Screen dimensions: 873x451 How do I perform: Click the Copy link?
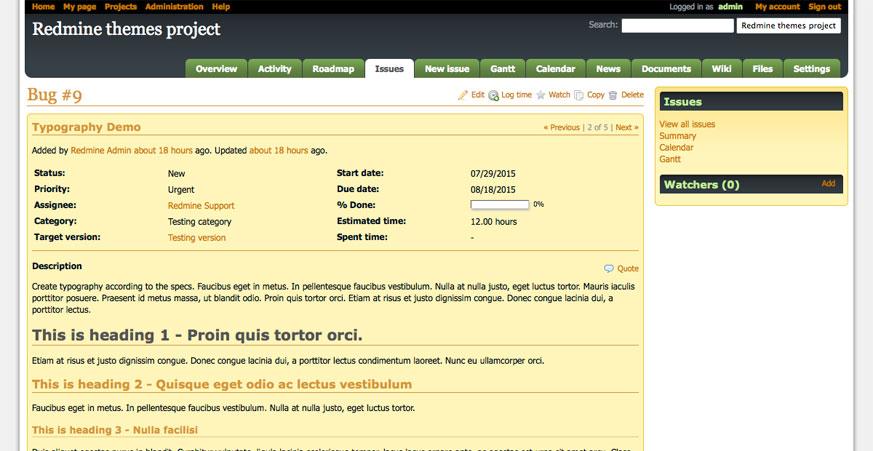pyautogui.click(x=595, y=95)
